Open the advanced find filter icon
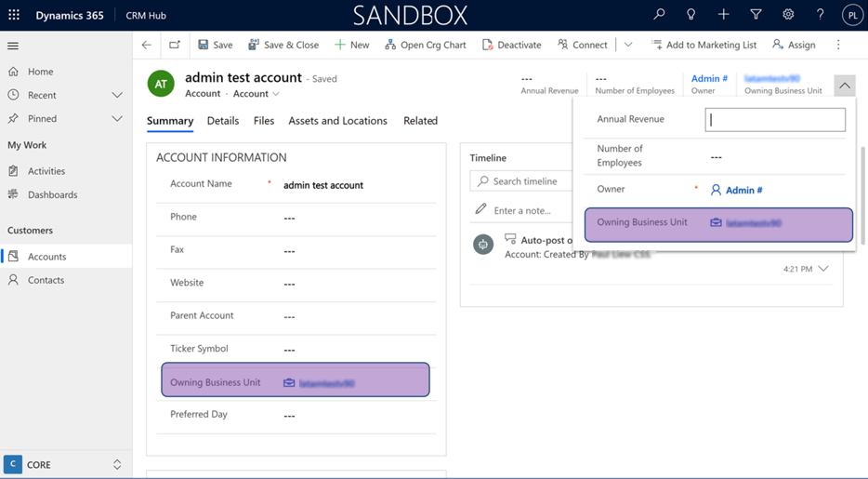Screen dimensions: 868x479 [x=756, y=14]
